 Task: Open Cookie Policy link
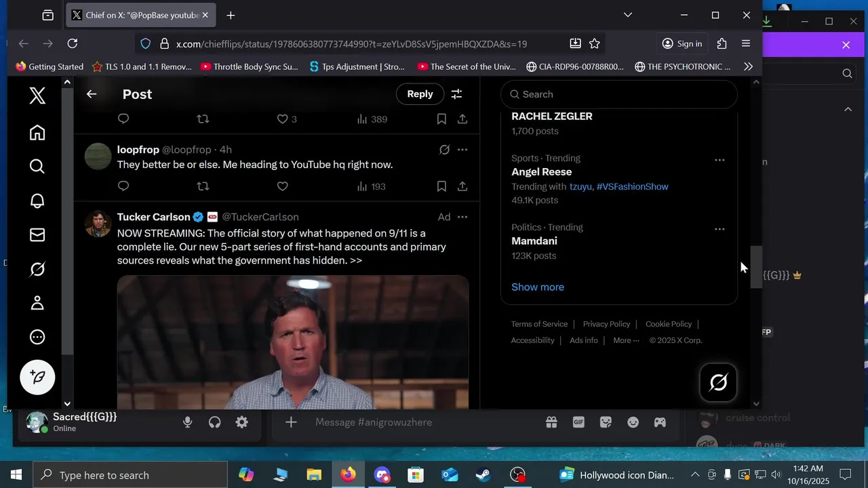[669, 324]
